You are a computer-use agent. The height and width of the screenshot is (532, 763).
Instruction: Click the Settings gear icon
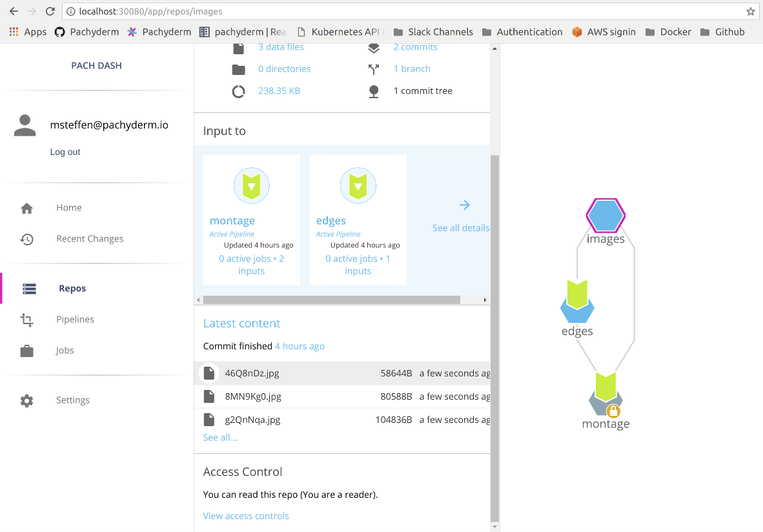(26, 400)
